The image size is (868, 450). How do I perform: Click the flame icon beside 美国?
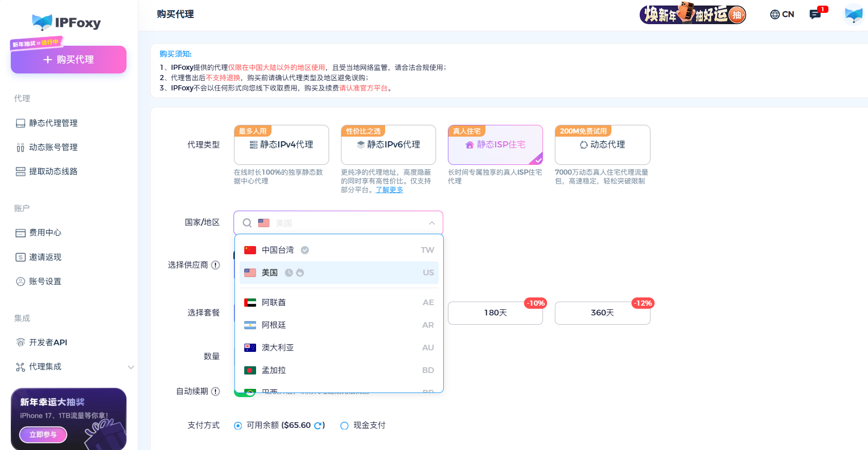pyautogui.click(x=300, y=273)
